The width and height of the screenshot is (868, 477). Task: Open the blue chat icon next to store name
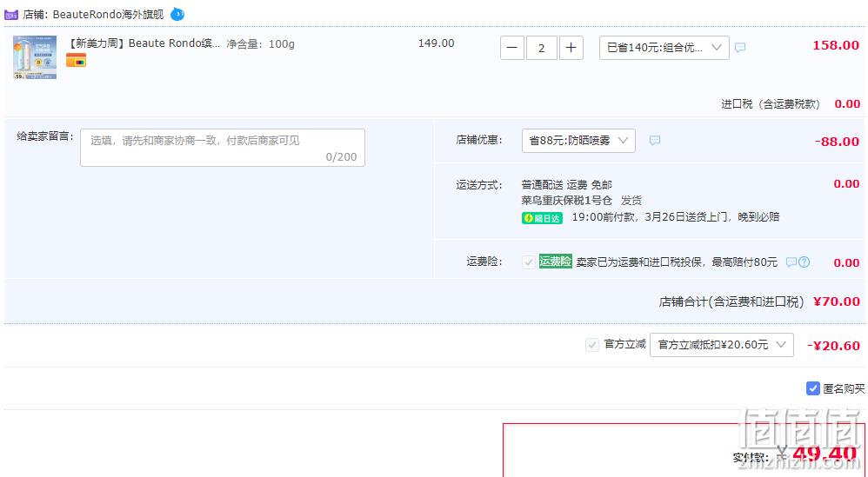(177, 15)
